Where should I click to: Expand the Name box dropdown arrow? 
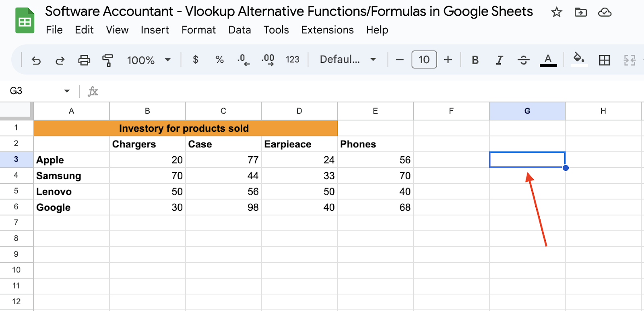tap(67, 91)
